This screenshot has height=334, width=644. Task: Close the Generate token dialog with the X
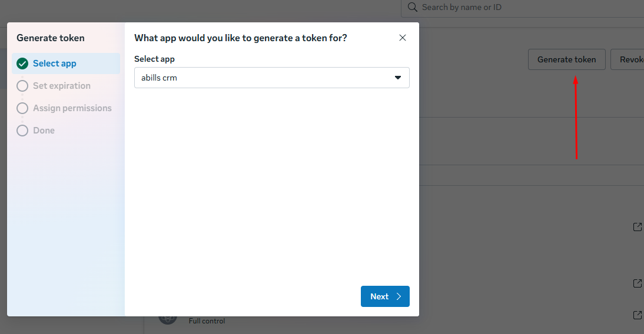[403, 38]
